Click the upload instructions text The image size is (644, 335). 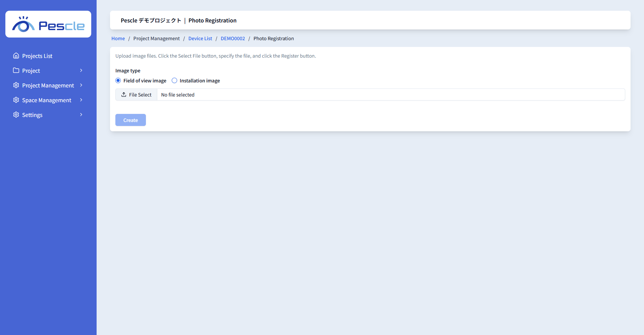pos(216,56)
